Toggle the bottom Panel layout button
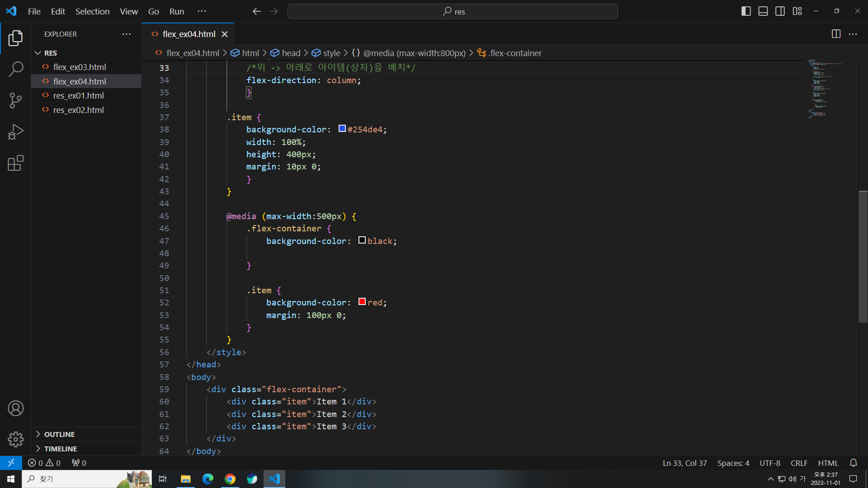The image size is (868, 488). click(763, 11)
